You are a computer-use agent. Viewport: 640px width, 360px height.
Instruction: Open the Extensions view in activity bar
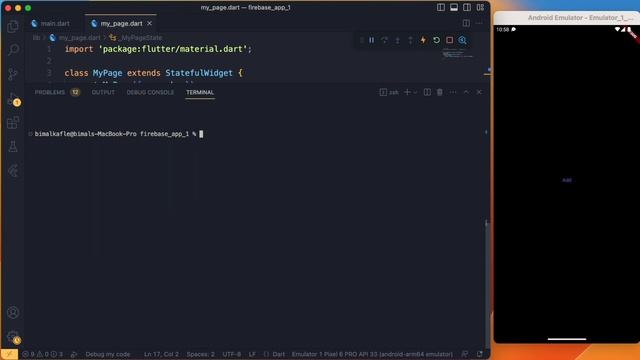13,122
